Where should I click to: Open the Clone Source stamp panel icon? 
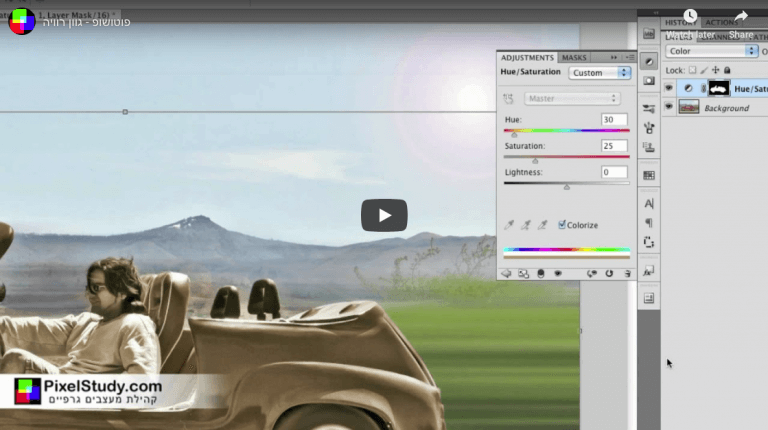(x=648, y=147)
